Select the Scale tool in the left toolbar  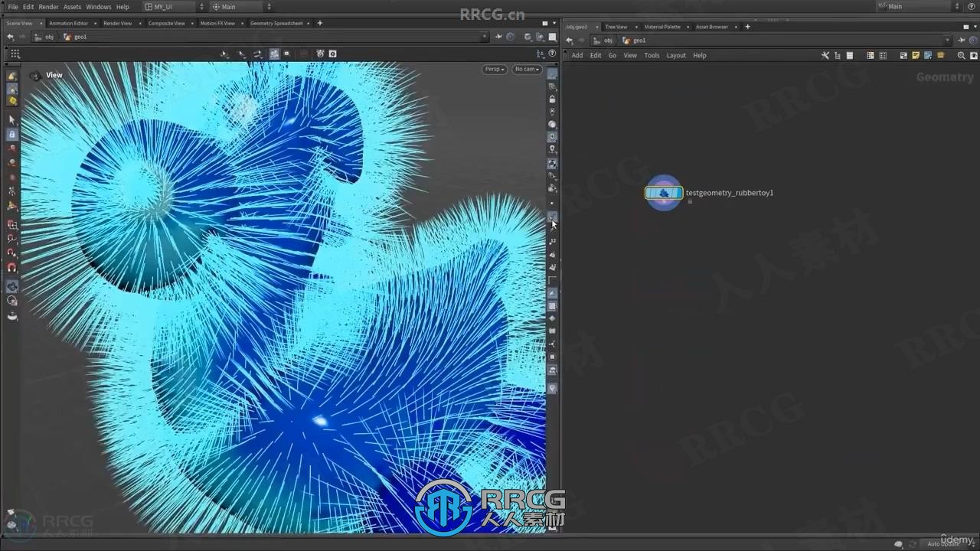(11, 178)
